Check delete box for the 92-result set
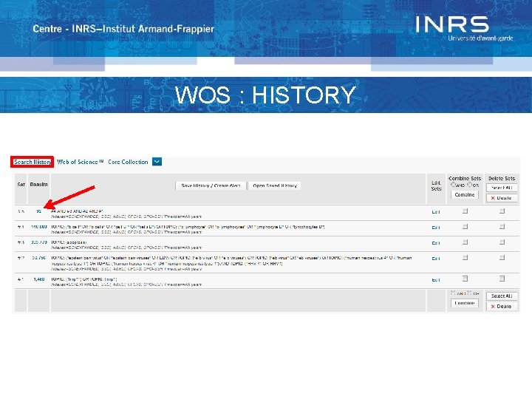532x399 pixels. click(502, 211)
